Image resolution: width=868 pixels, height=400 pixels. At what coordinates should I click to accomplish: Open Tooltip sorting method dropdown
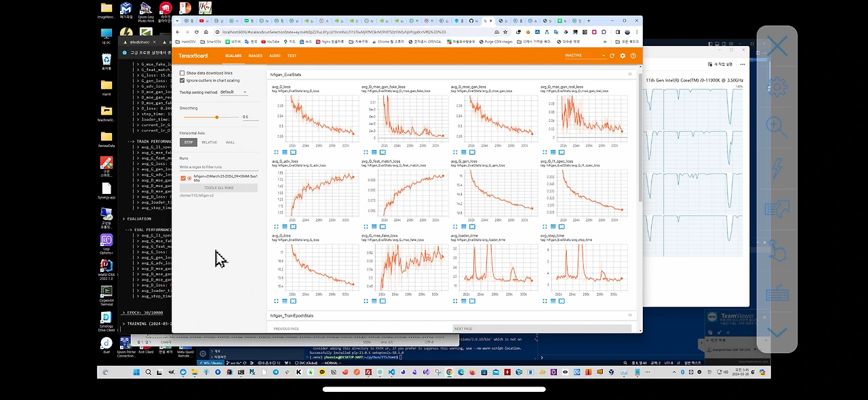233,92
